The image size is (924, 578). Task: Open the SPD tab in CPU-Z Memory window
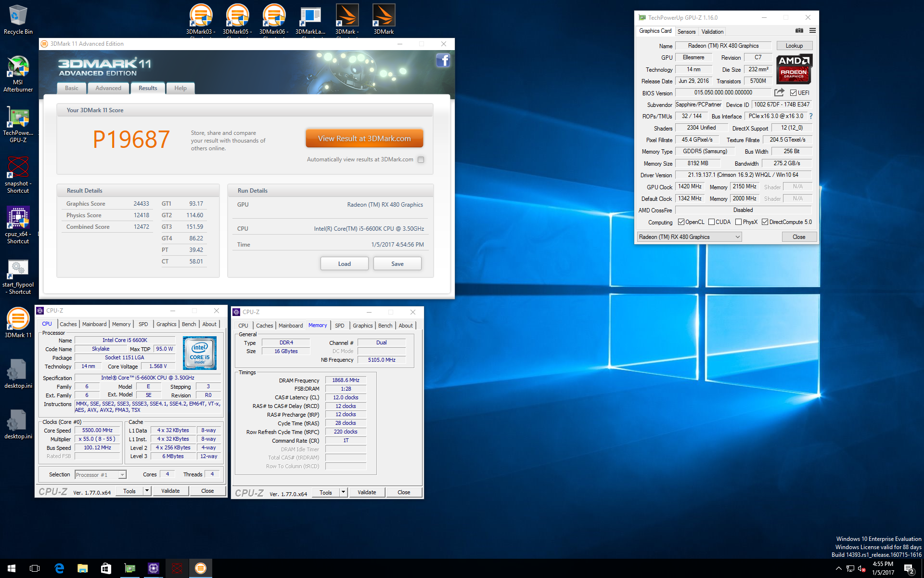(340, 326)
